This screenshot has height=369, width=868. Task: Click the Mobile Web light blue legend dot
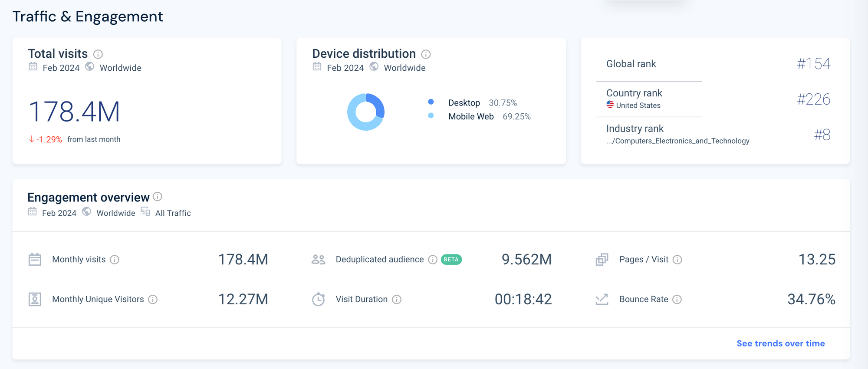coord(431,115)
